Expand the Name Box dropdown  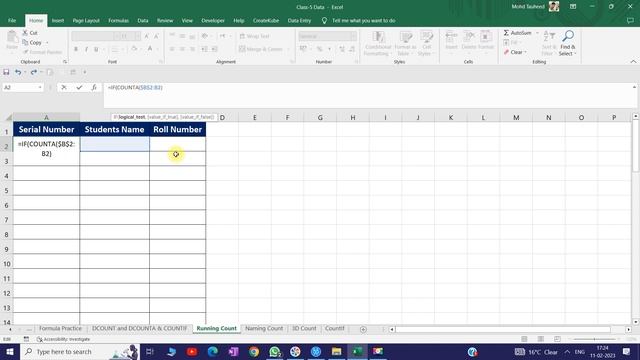[x=40, y=87]
